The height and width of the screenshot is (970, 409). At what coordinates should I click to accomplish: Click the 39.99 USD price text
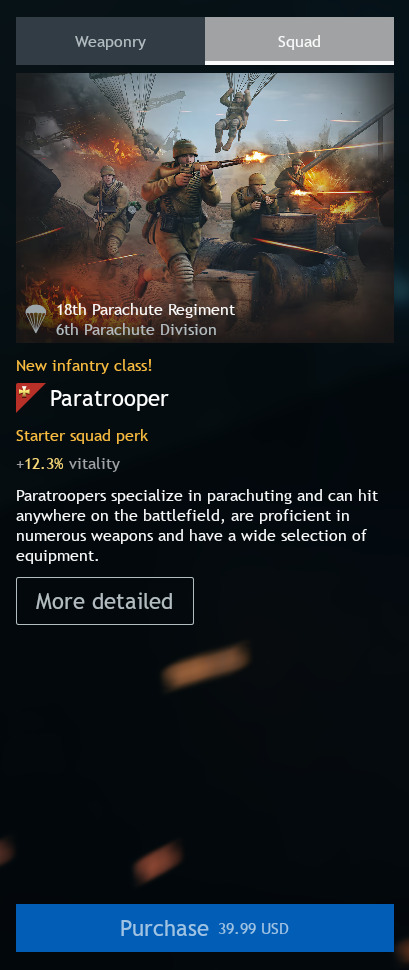(x=253, y=929)
